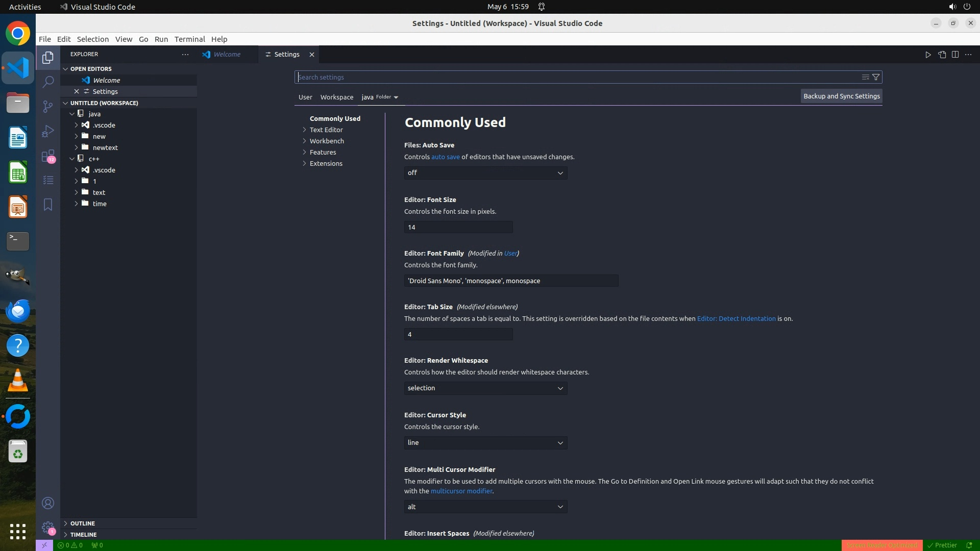Click the Split Editor Right icon
The height and width of the screenshot is (551, 980).
coord(955,55)
